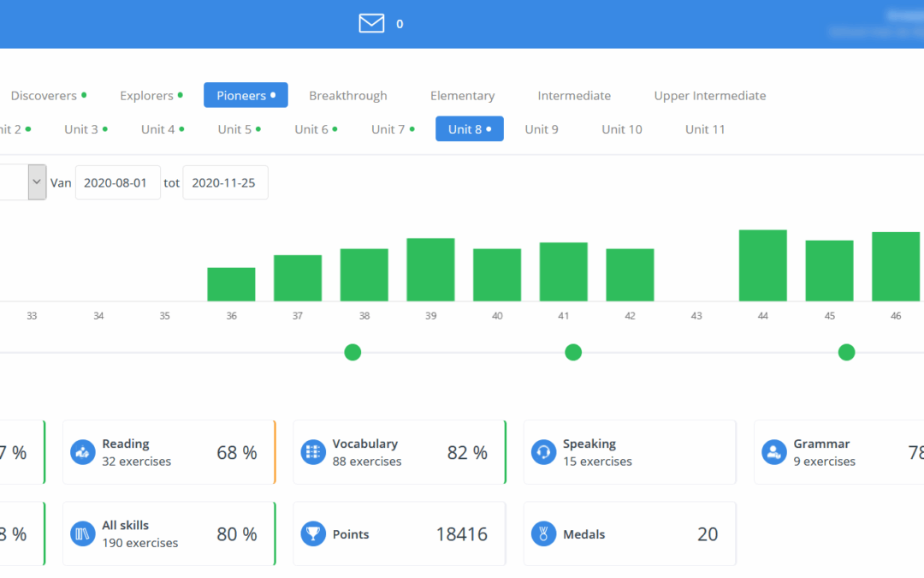Click the Reading skill icon
Viewport: 924px width, 578px height.
82,452
